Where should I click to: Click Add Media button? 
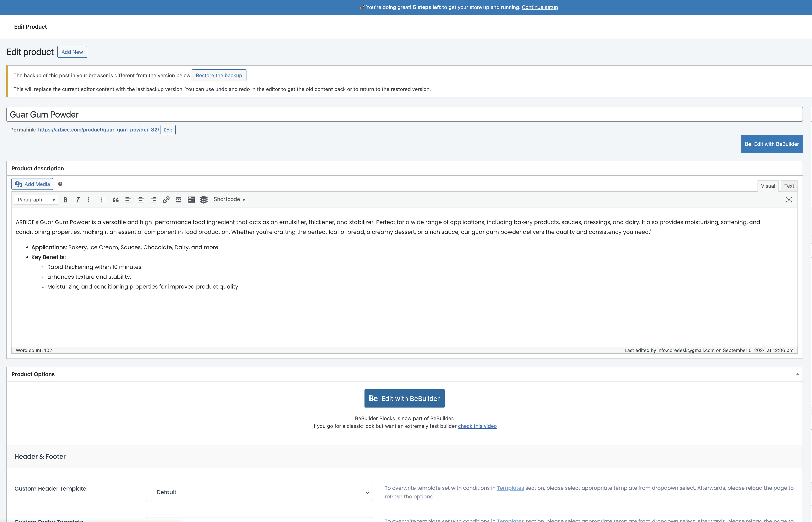(x=32, y=184)
